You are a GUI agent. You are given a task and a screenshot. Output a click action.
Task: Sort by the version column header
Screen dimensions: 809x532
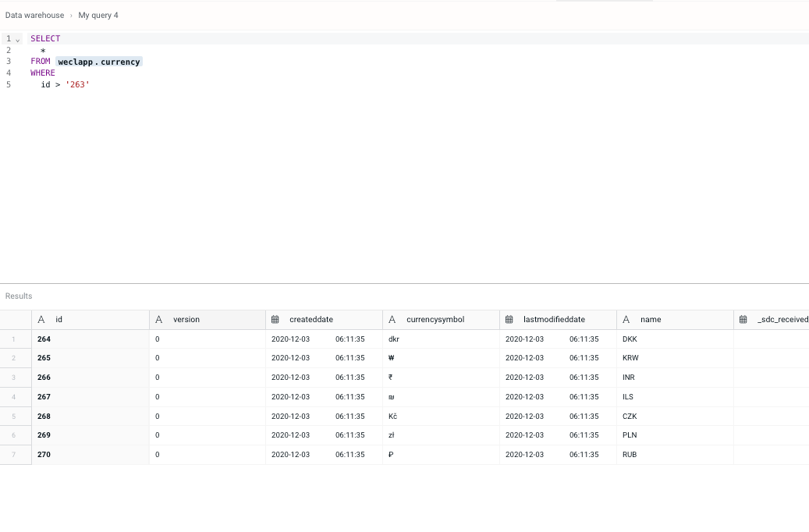click(208, 319)
